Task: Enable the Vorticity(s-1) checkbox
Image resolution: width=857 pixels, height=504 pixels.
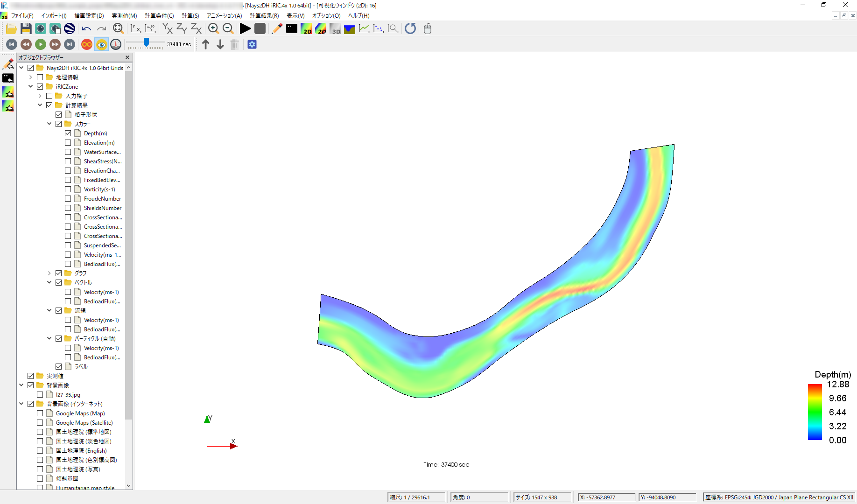Action: click(68, 189)
